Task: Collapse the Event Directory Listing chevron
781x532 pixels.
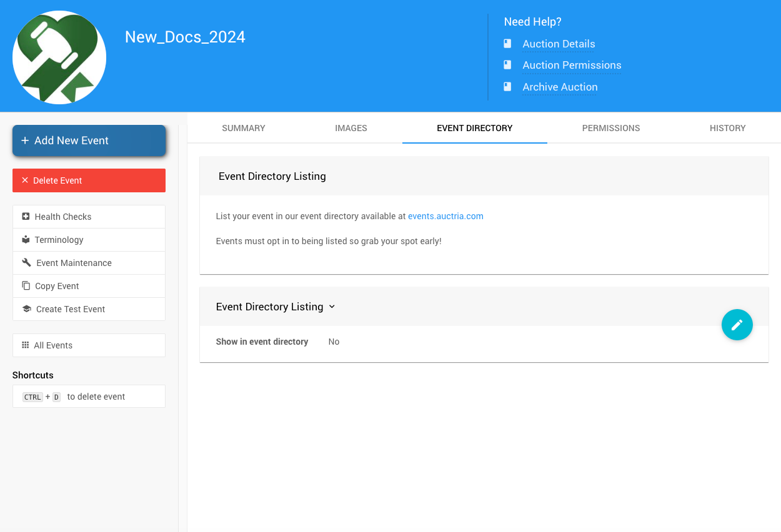Action: (332, 307)
